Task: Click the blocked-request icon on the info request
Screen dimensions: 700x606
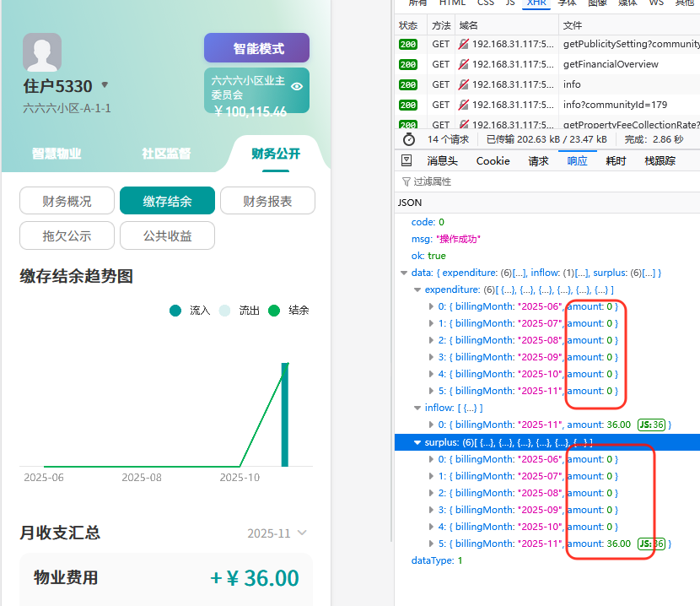Action: (x=466, y=84)
